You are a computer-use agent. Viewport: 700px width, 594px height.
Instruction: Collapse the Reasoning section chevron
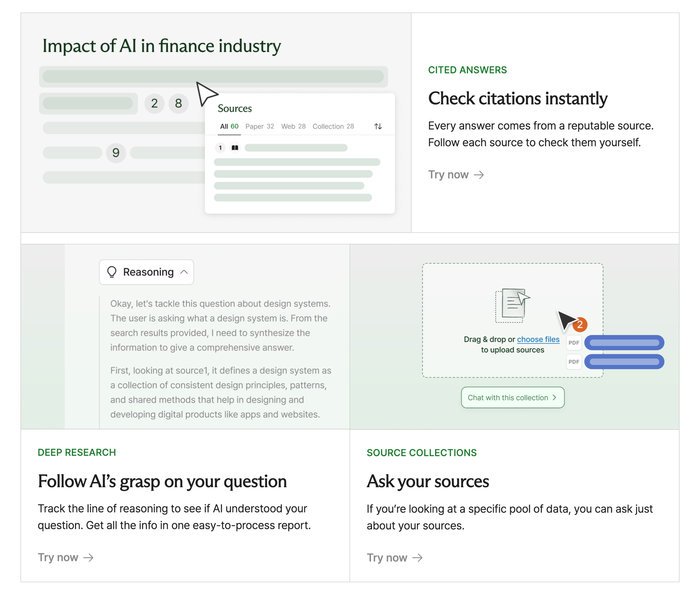click(184, 272)
